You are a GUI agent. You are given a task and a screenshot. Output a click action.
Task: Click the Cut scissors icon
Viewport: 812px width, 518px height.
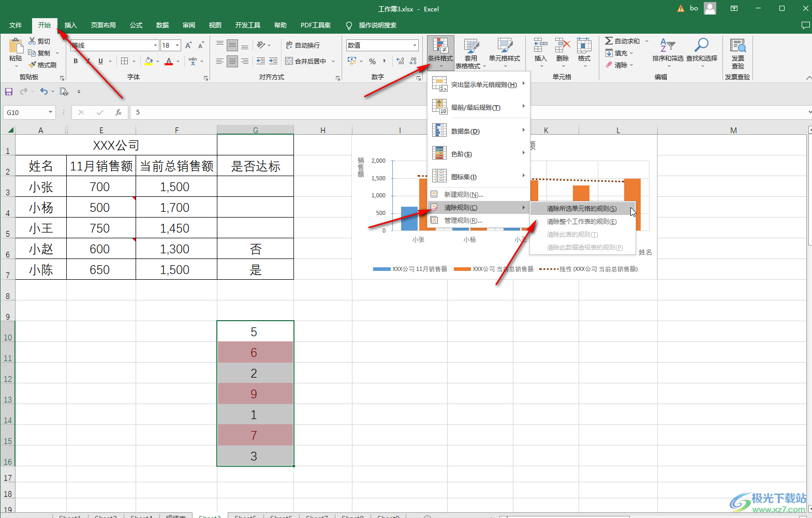[x=32, y=41]
